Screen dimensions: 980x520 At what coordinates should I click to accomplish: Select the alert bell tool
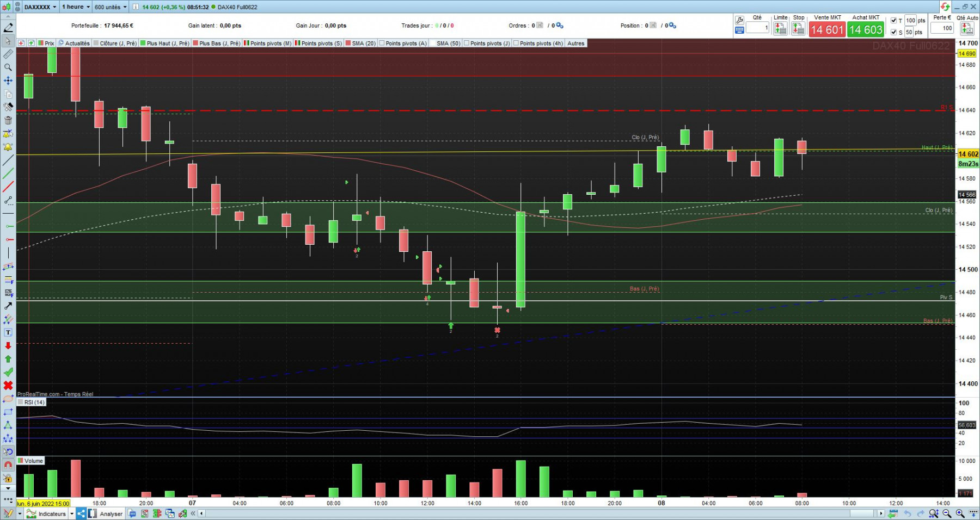point(8,147)
